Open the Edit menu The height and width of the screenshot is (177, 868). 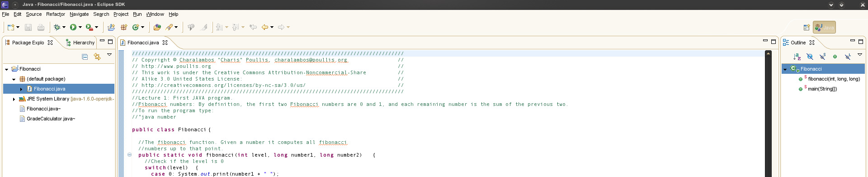(x=17, y=14)
